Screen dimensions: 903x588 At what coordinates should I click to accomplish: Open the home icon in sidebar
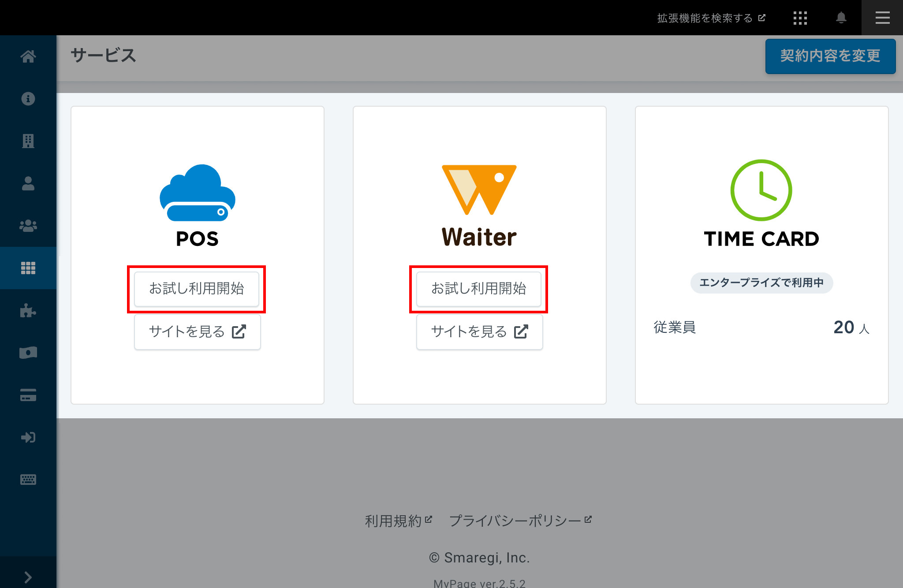(28, 56)
